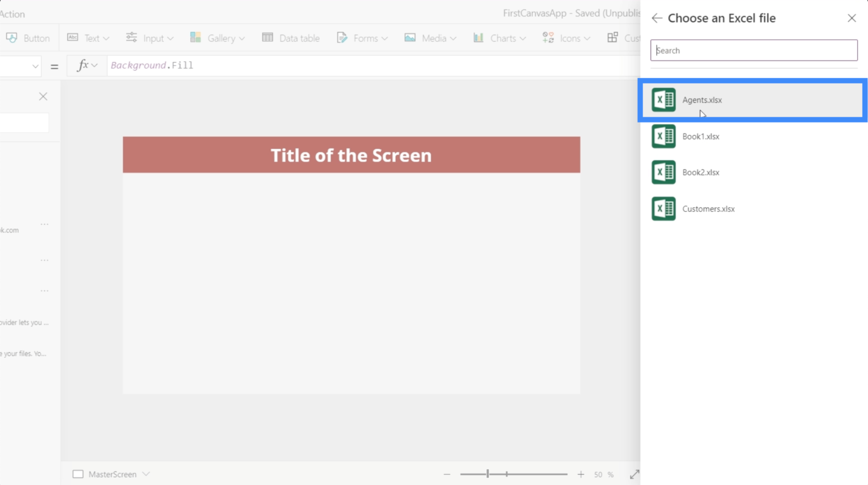Fit canvas to window icon

634,474
